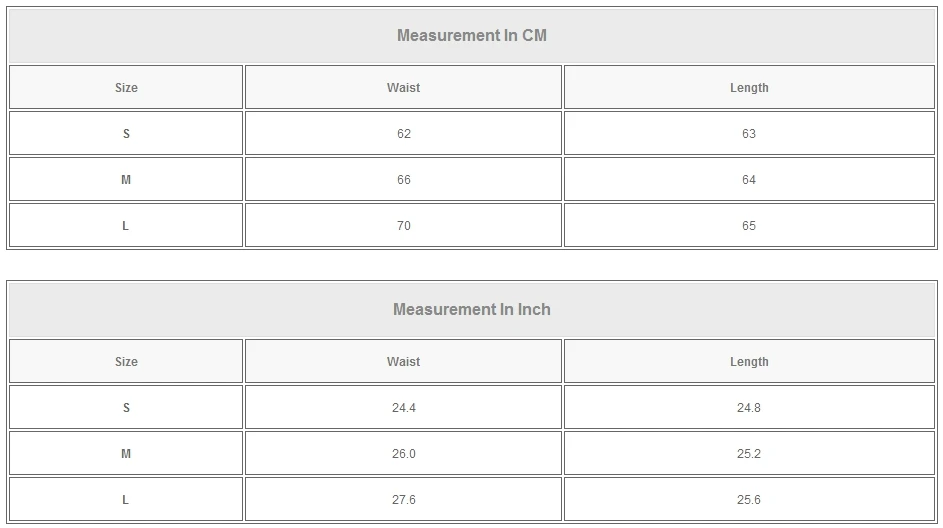
Task: Select the length value 65 cell
Action: point(749,226)
